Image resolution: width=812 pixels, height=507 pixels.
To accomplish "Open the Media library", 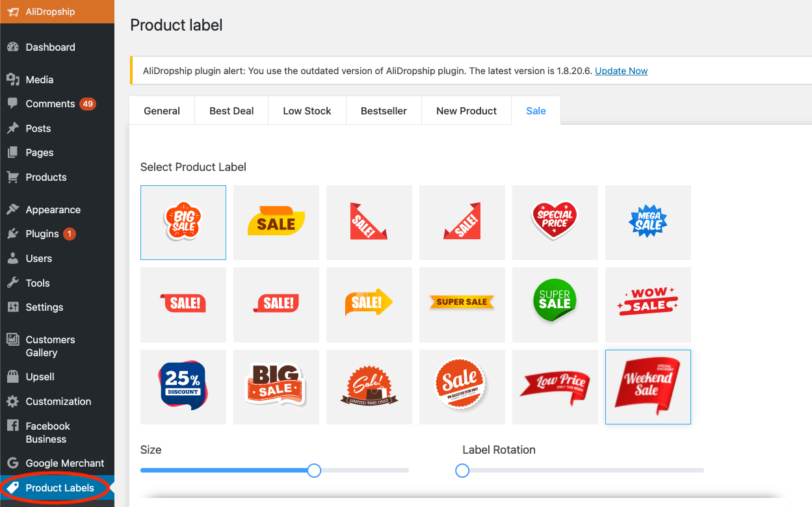I will [x=40, y=79].
